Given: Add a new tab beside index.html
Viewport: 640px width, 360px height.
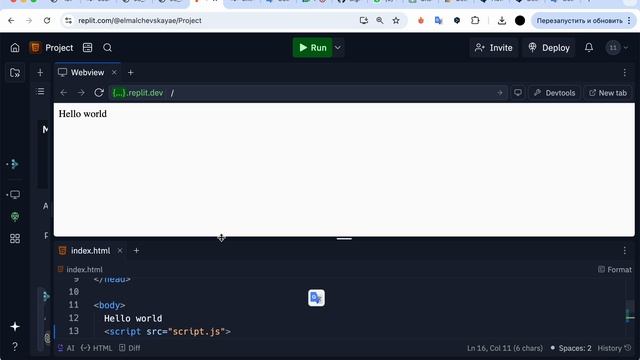Looking at the screenshot, I should tap(136, 251).
